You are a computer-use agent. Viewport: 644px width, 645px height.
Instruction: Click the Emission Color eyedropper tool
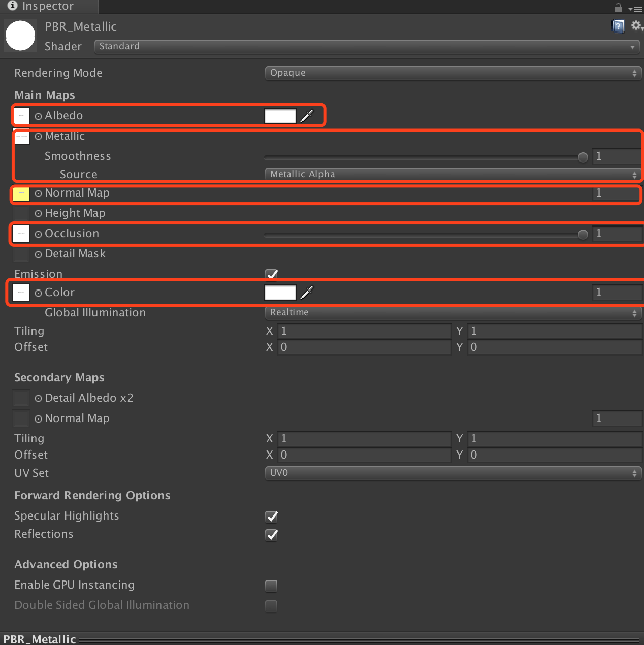coord(306,293)
